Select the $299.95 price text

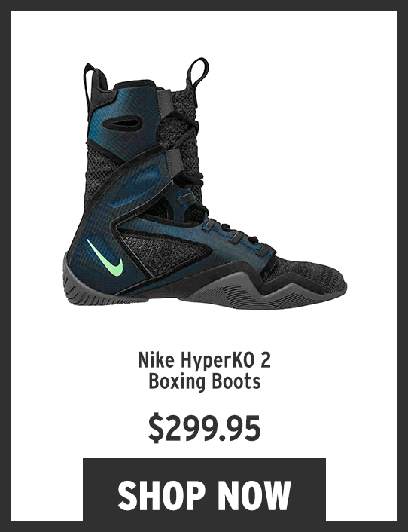(205, 428)
